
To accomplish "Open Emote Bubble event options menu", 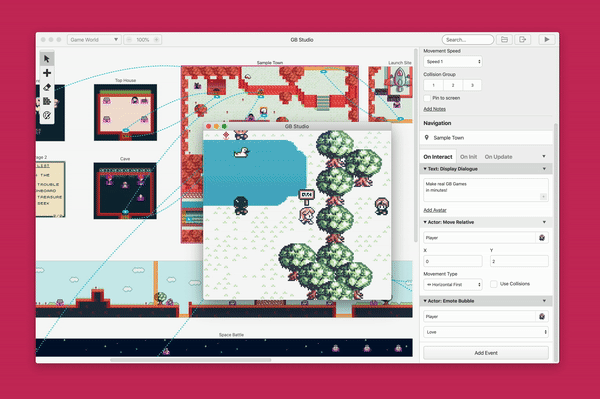I will 544,301.
